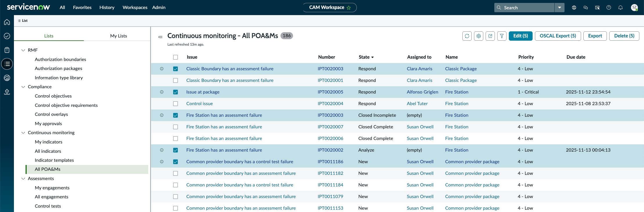Click the Delete (5) button
Image resolution: width=644 pixels, height=212 pixels.
[624, 36]
